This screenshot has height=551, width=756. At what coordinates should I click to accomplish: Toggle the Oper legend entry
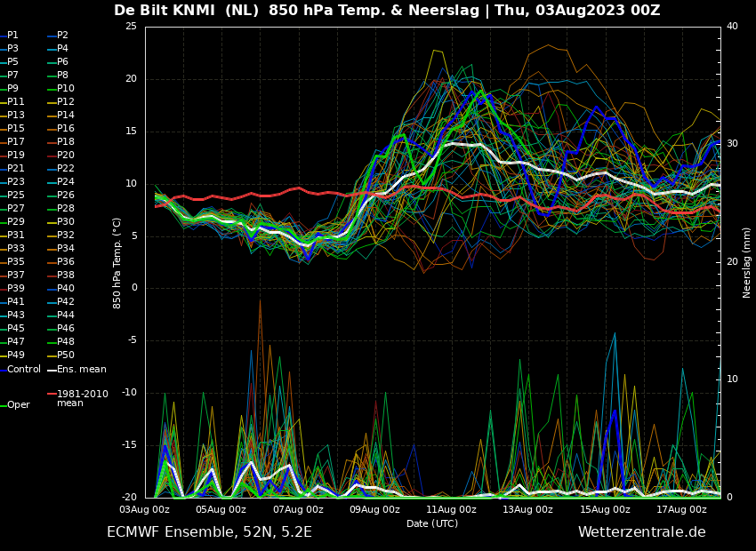tap(18, 404)
